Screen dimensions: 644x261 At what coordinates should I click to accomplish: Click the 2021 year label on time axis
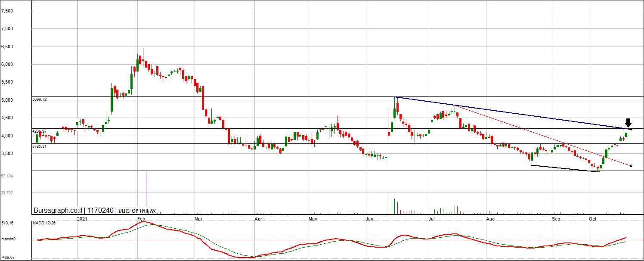click(x=82, y=219)
